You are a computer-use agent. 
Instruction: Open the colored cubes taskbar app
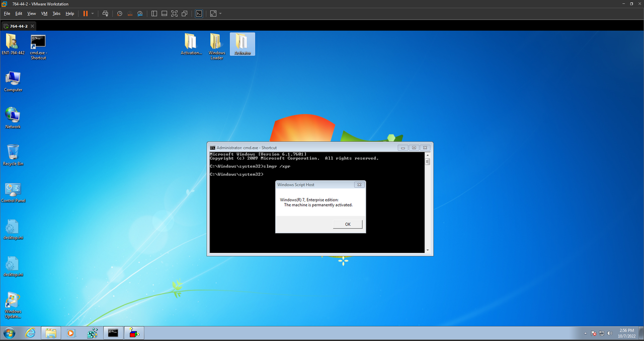[134, 333]
